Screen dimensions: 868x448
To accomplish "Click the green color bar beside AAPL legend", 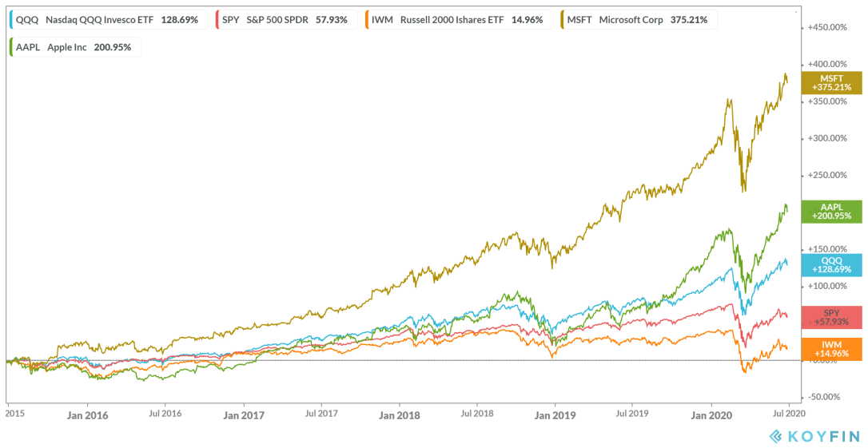I will click(10, 47).
